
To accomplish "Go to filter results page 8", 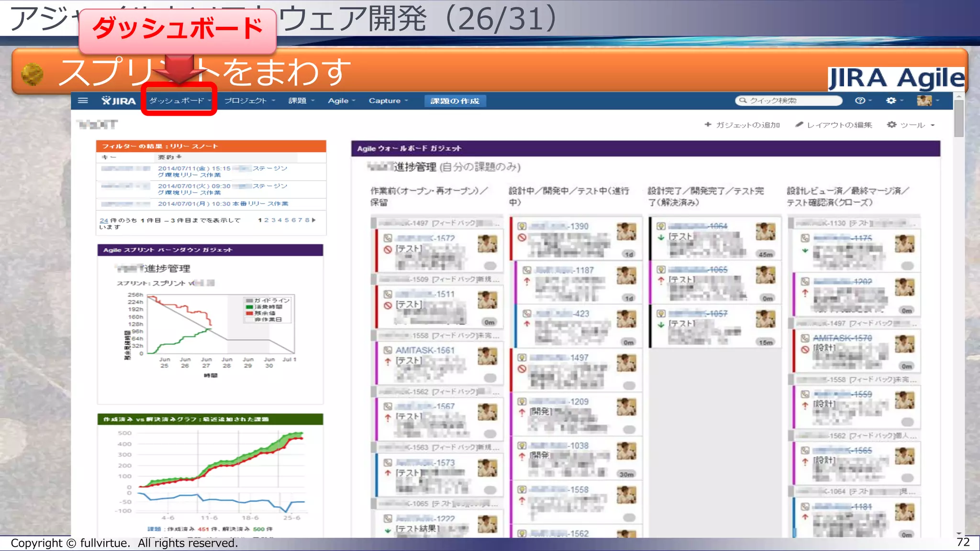I will click(x=307, y=220).
